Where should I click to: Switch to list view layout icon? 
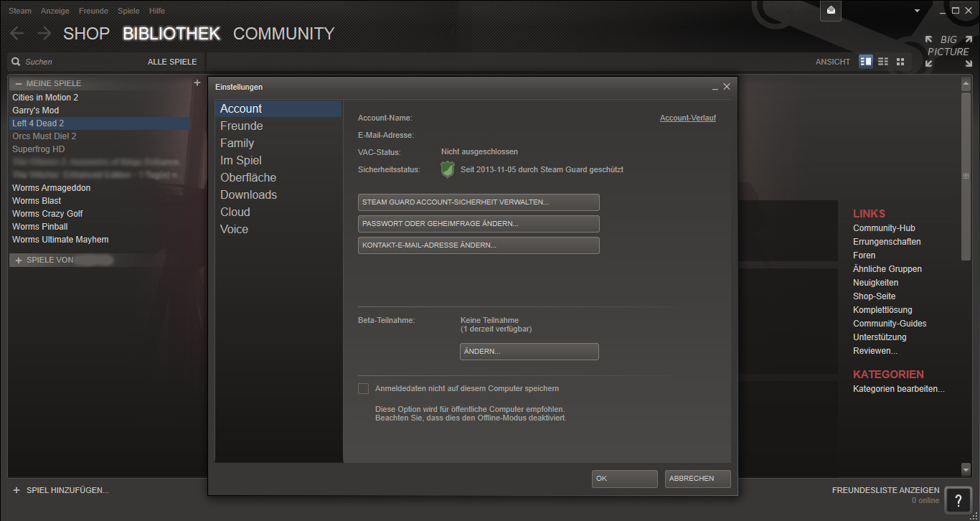point(883,62)
